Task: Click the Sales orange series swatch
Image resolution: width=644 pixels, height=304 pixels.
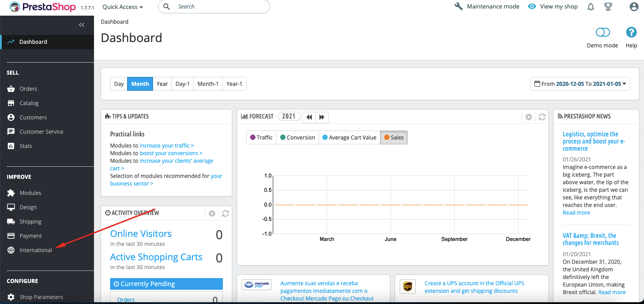Action: (387, 138)
